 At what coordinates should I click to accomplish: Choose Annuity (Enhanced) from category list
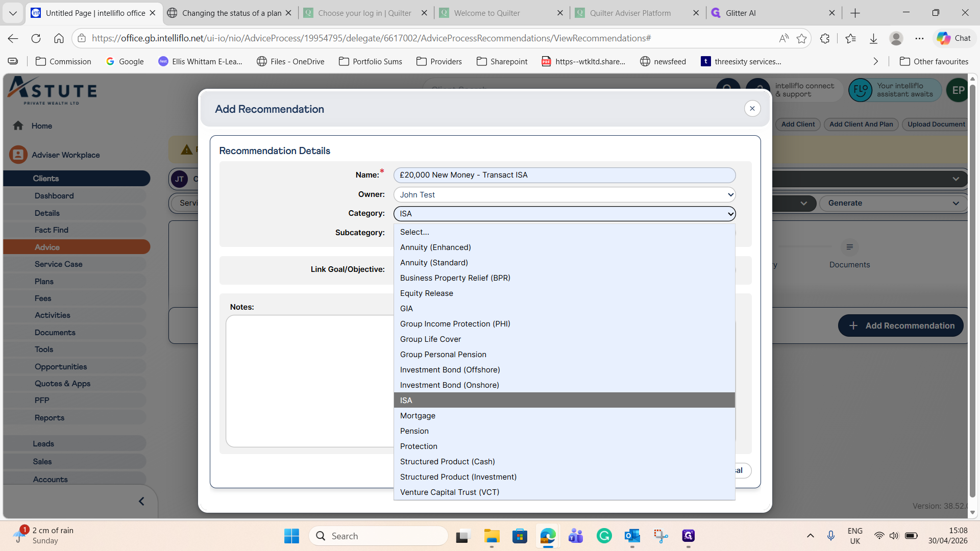tap(565, 247)
